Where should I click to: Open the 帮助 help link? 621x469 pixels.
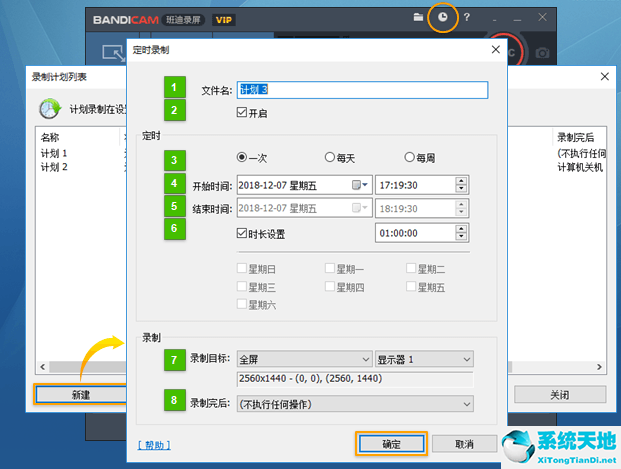(154, 445)
